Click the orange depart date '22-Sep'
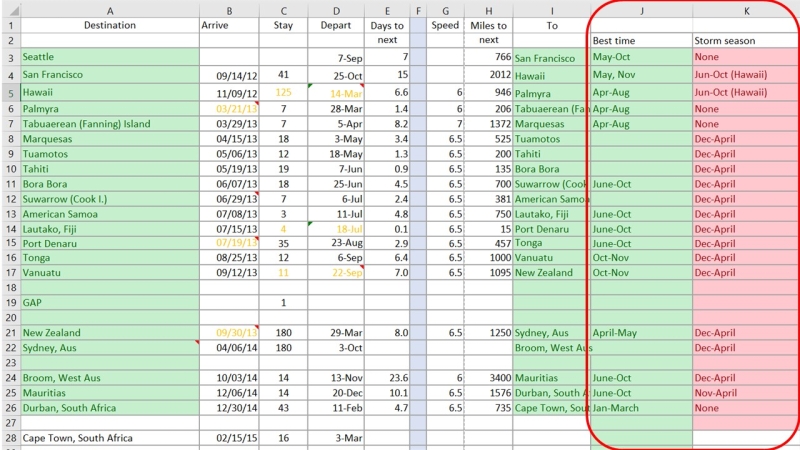This screenshot has height=450, width=800. [x=336, y=272]
